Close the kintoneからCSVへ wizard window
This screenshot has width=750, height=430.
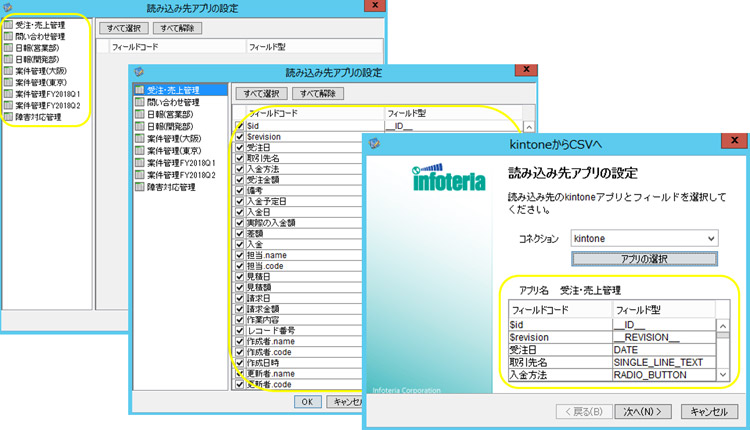tap(734, 141)
